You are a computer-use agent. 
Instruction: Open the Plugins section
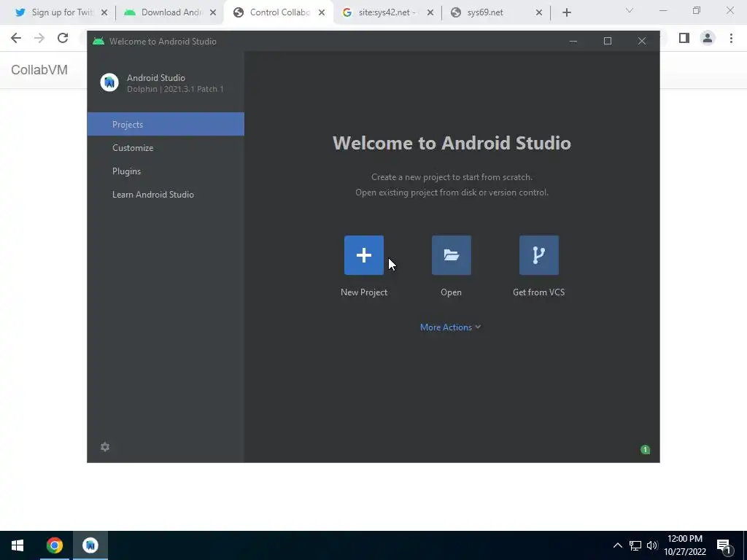pyautogui.click(x=166, y=171)
